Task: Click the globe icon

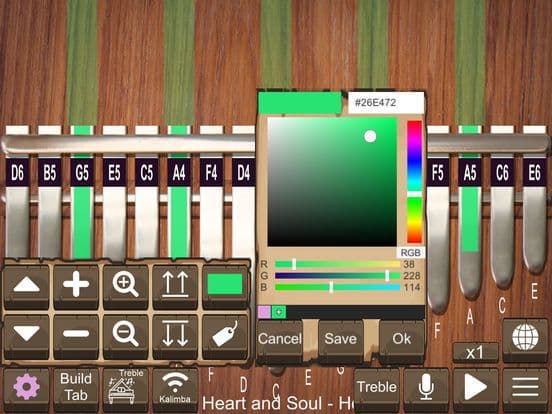Action: tap(525, 339)
